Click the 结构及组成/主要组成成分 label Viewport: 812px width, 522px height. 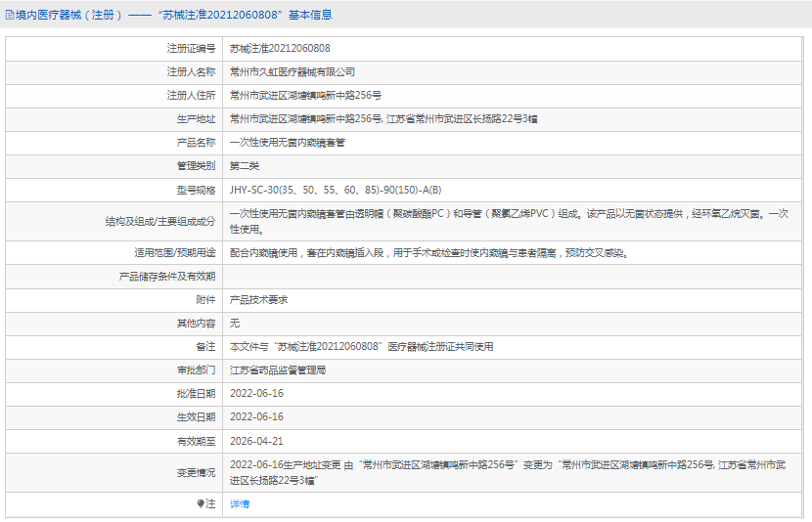pos(160,222)
